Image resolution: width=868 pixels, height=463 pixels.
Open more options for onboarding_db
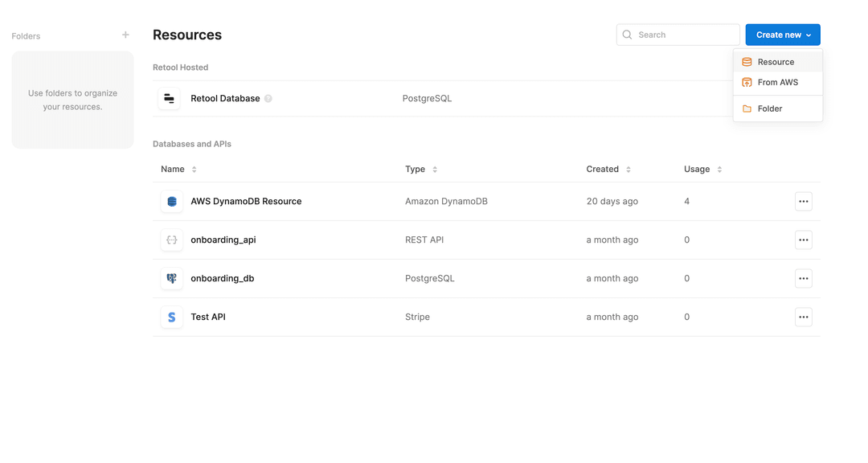pos(803,279)
